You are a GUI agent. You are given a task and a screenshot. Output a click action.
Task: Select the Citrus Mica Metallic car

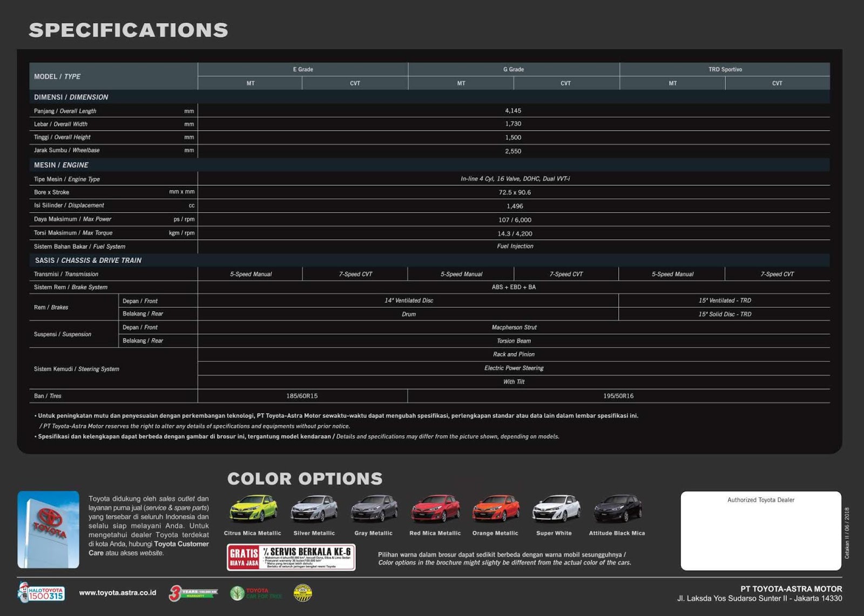click(x=253, y=509)
